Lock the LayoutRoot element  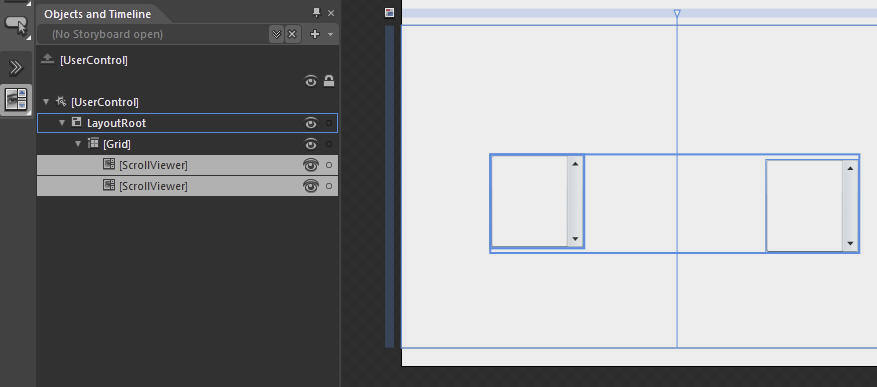329,123
